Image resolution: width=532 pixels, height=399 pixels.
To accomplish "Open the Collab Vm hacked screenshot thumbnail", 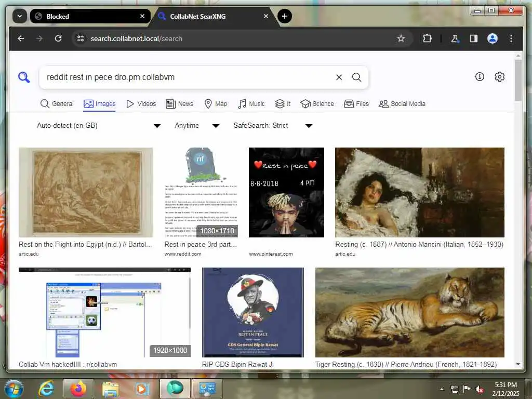I will [104, 312].
